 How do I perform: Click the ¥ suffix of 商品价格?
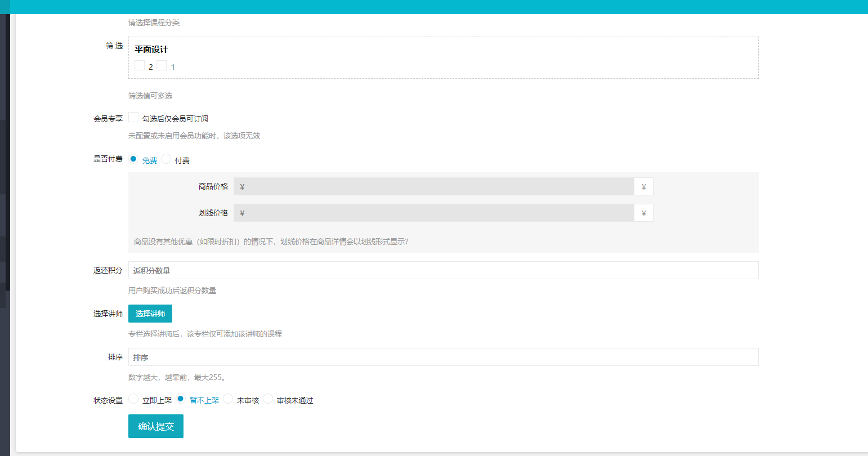[644, 186]
